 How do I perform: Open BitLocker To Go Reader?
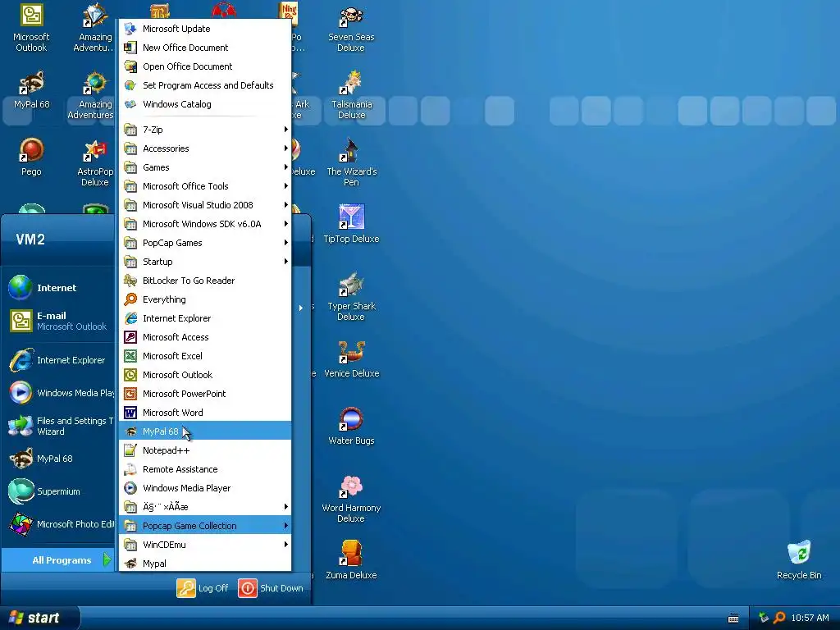(205, 281)
